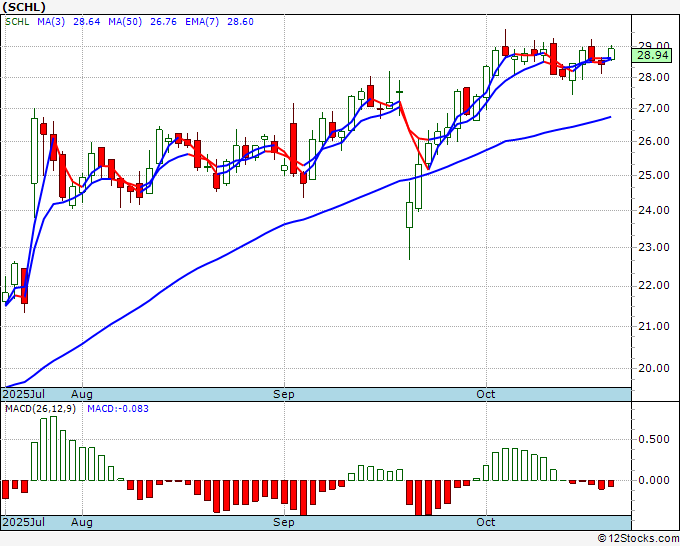Click the 22.00 price axis label
Image resolution: width=680 pixels, height=546 pixels.
pyautogui.click(x=654, y=285)
